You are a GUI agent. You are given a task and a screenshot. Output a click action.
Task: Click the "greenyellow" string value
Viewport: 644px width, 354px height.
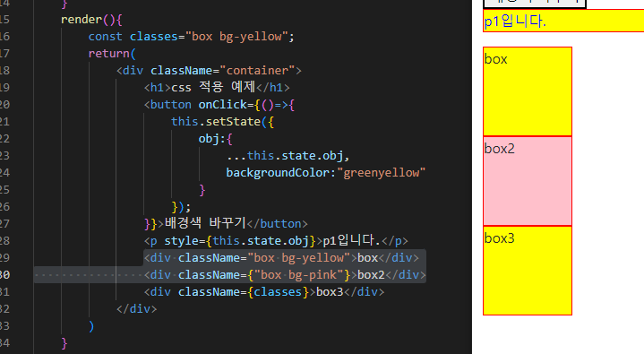(382, 172)
